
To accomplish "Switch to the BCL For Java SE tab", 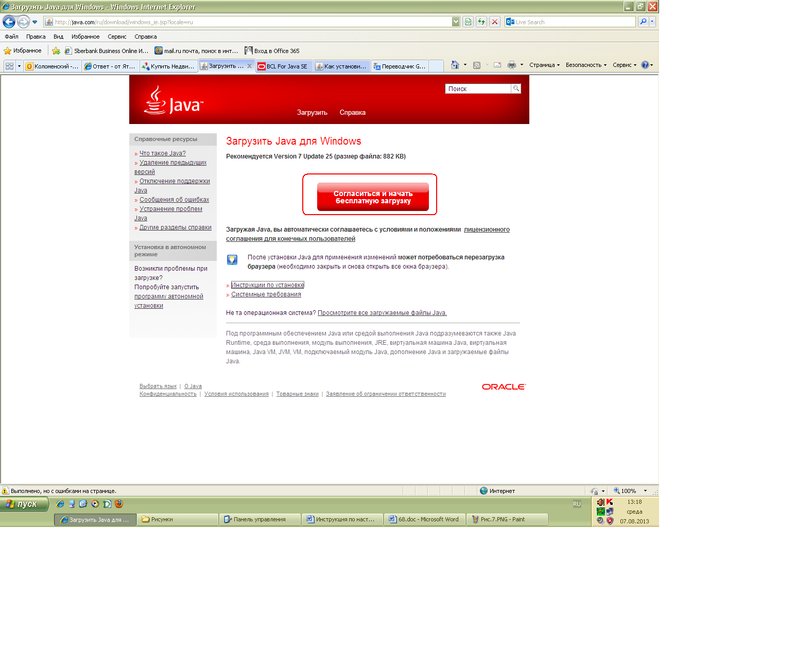I will 285,66.
